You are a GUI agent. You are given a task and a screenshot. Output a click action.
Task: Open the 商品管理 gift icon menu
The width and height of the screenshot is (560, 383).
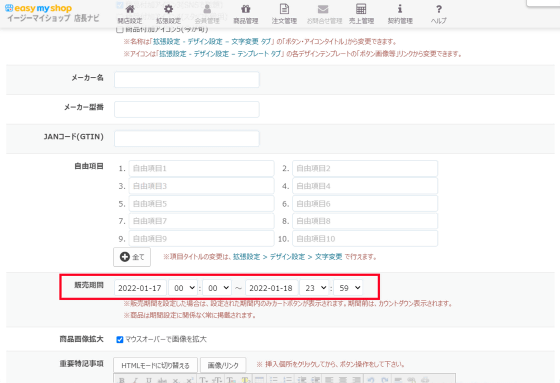(246, 14)
